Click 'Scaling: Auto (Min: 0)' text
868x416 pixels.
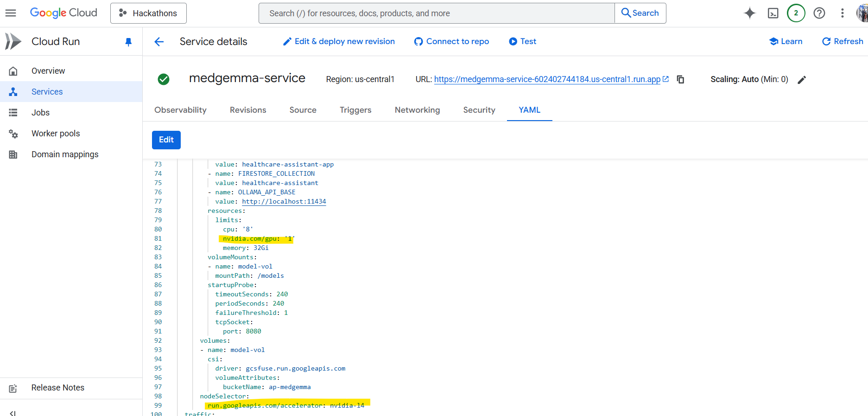(749, 79)
